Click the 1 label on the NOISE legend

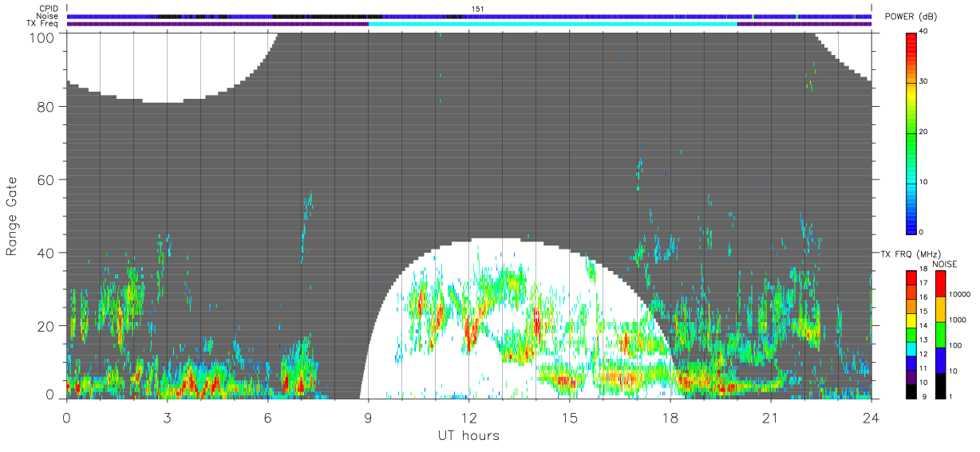950,396
